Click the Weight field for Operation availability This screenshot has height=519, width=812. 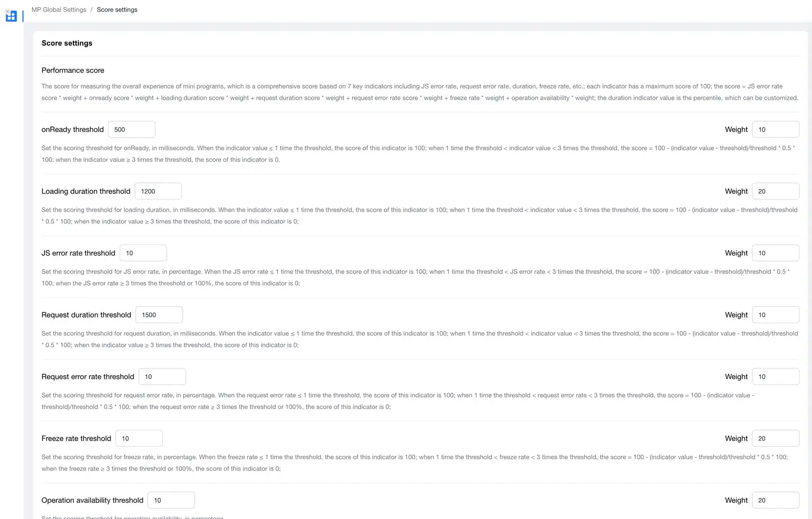coord(775,500)
